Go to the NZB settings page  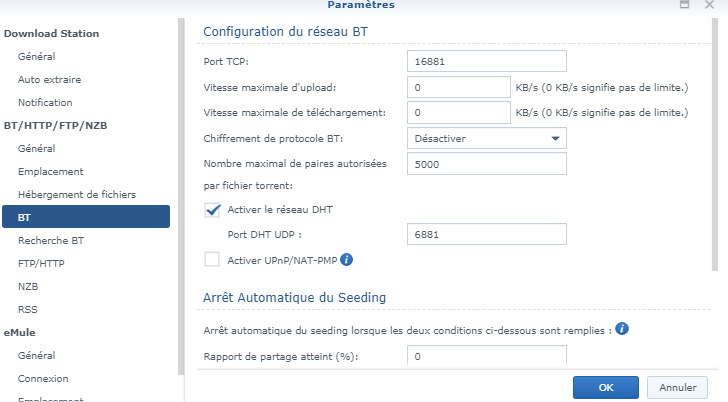(28, 286)
